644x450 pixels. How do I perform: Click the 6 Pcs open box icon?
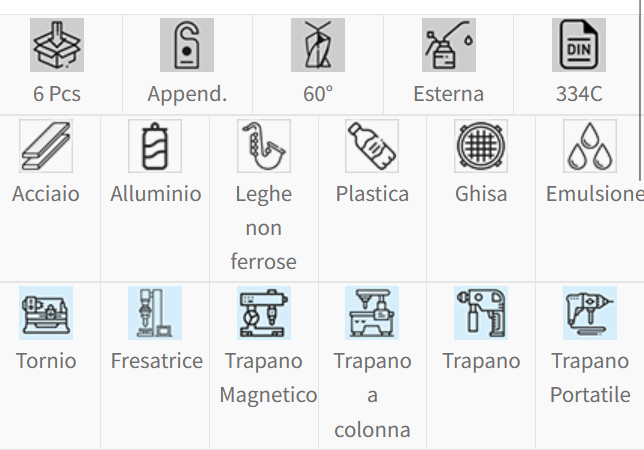point(57,45)
